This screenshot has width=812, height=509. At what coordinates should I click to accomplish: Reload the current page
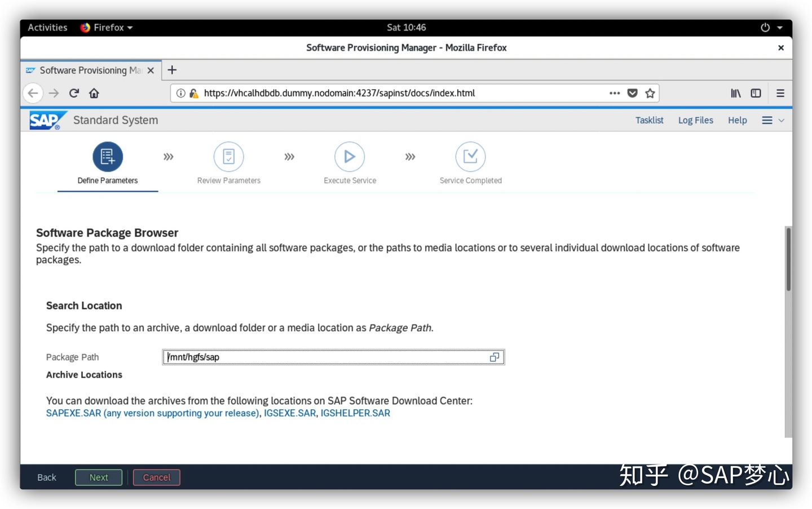point(74,93)
